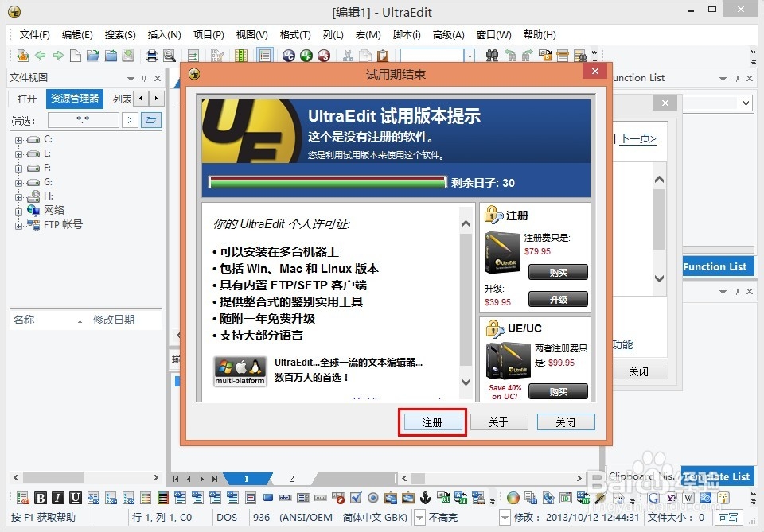Screen dimensions: 764x532
Task: Click the Print Preview icon next to Print
Action: [x=169, y=56]
